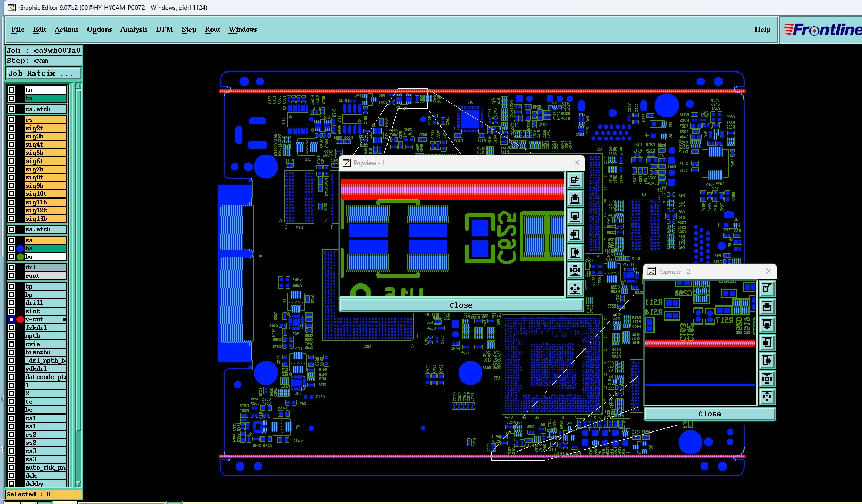The height and width of the screenshot is (504, 862).
Task: Click layer list scroll up arrow
Action: pos(78,87)
